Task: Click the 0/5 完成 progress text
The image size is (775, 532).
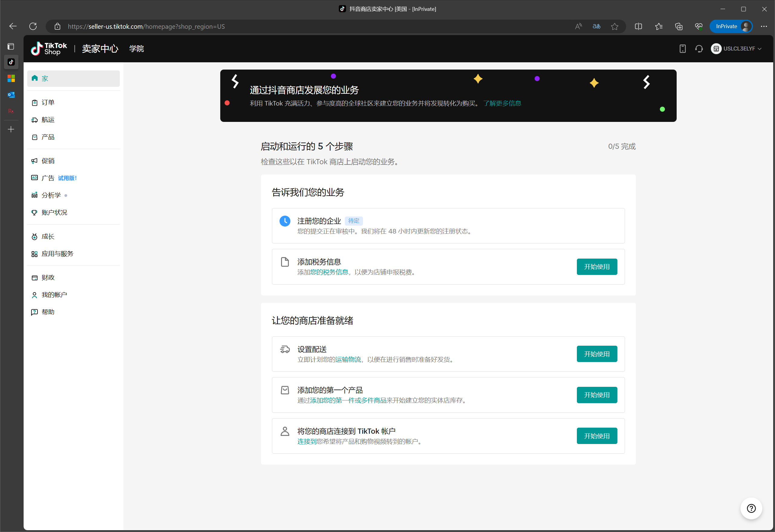Action: point(622,146)
